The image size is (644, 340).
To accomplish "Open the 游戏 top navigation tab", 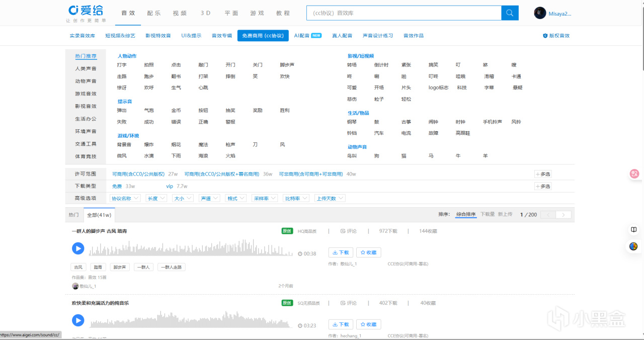I will click(257, 13).
